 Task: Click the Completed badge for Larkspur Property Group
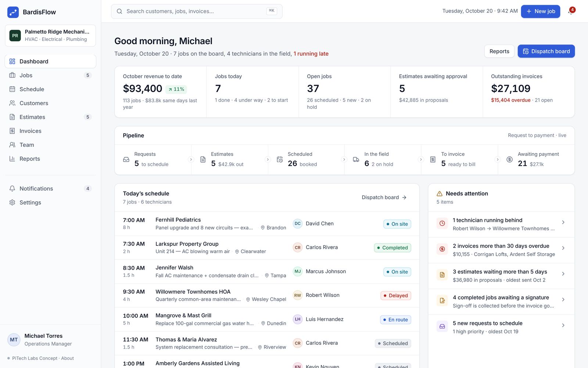tap(392, 248)
